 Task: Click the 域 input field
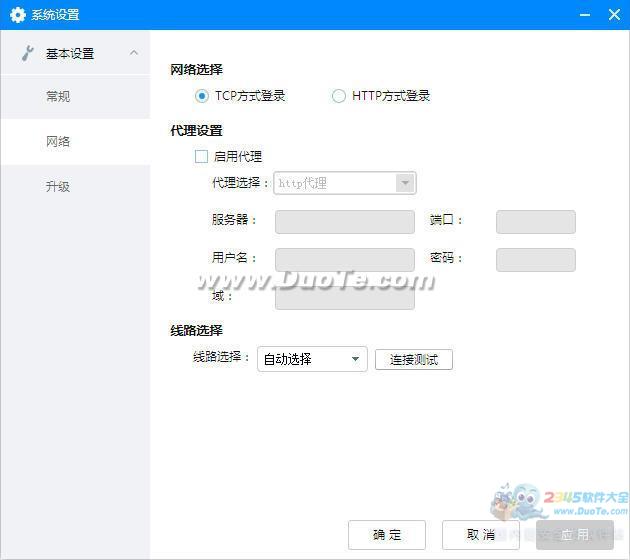pos(345,298)
